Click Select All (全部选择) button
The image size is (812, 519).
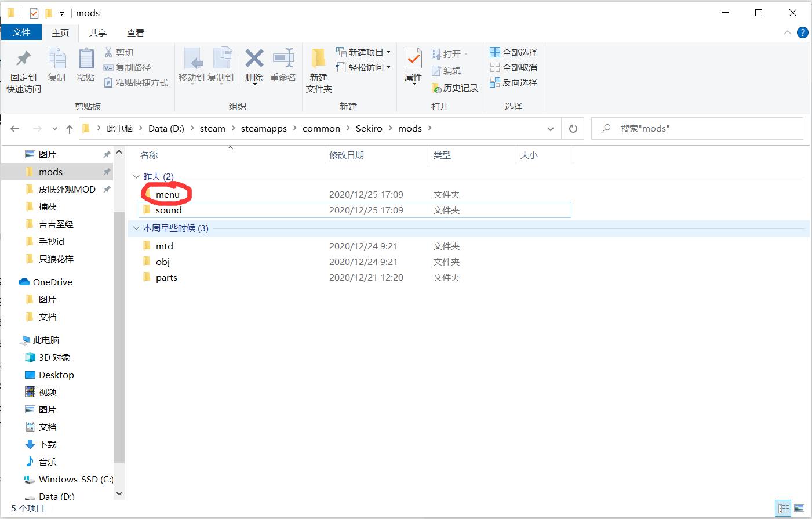(x=514, y=52)
